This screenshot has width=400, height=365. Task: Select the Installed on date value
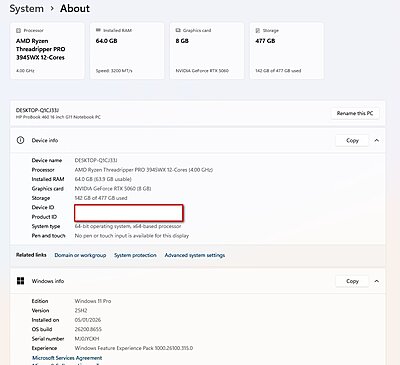tap(88, 320)
